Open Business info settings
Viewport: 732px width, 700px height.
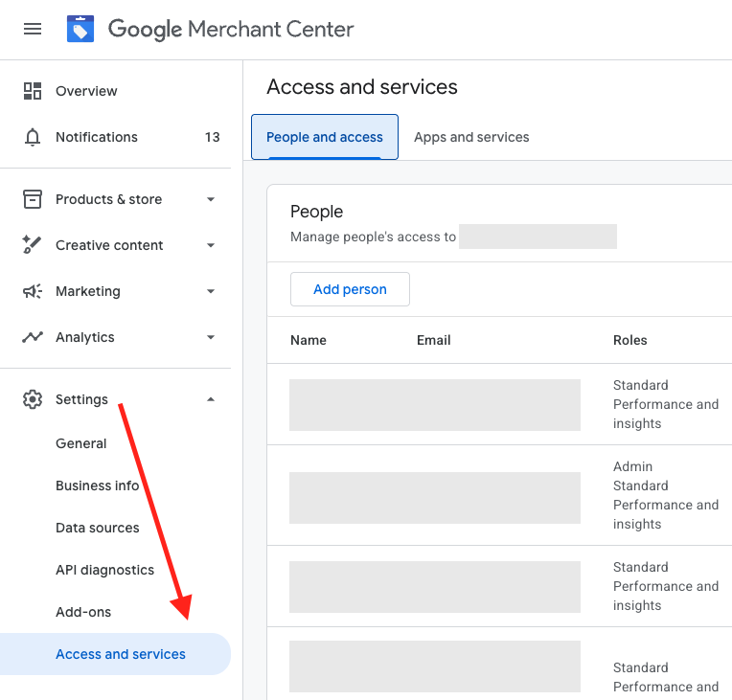pos(97,485)
